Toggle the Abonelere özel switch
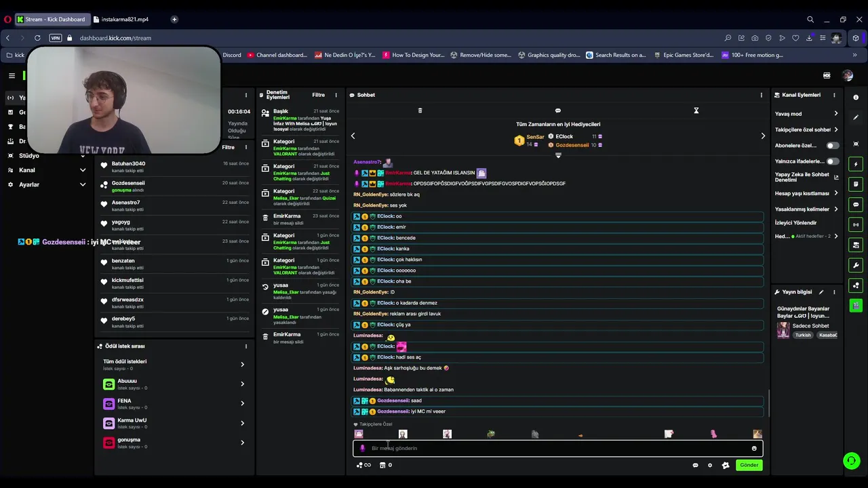 point(832,146)
